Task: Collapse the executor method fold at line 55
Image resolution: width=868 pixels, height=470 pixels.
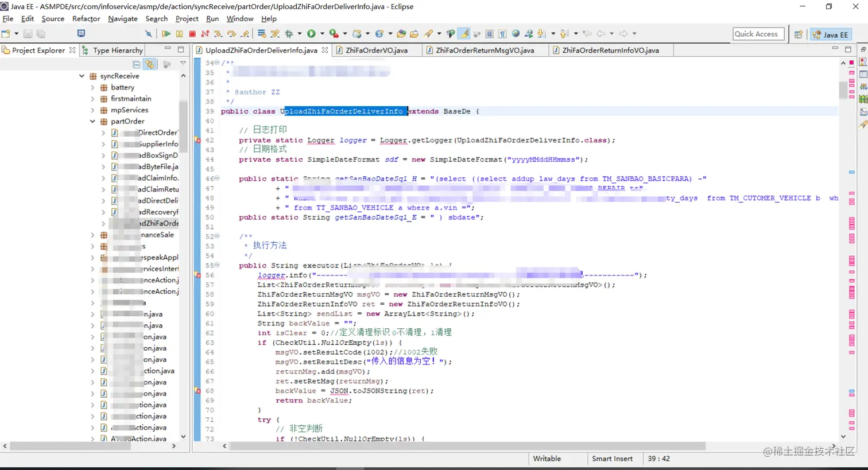Action: [217, 265]
